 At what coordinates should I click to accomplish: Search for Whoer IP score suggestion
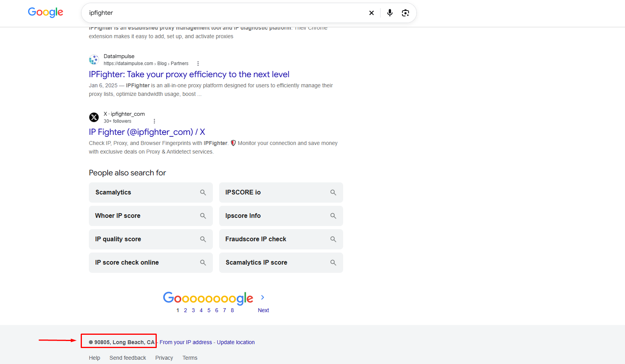click(x=151, y=216)
